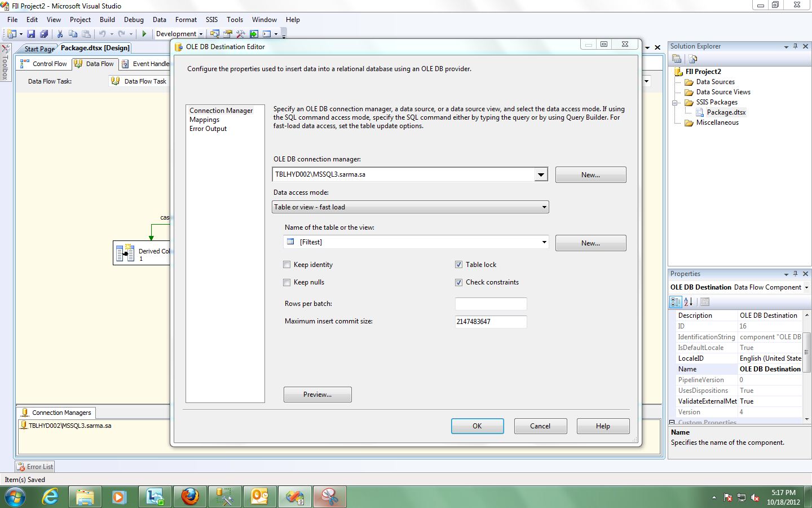Click the Paste toolbar icon
This screenshot has width=812, height=508.
(x=86, y=33)
